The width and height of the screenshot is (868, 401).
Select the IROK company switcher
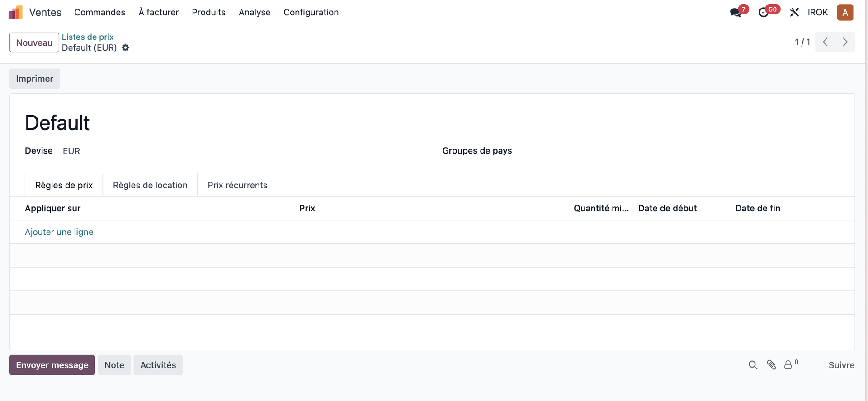818,13
